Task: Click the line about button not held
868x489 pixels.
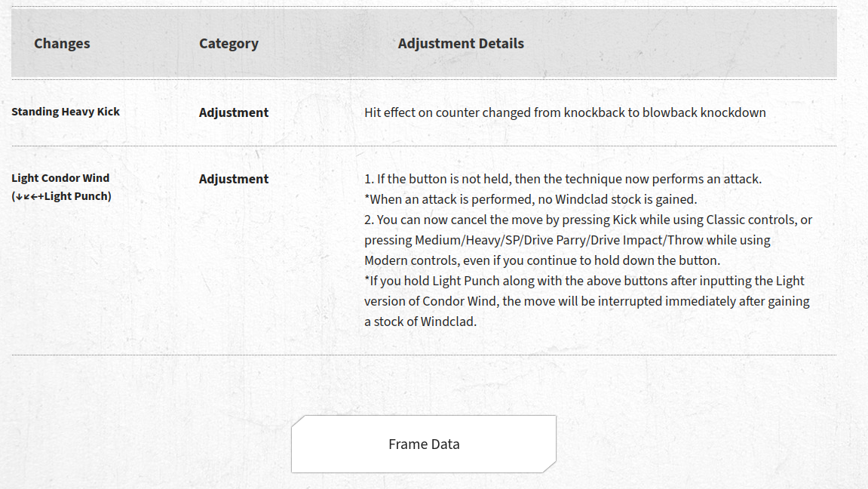Action: pos(563,179)
